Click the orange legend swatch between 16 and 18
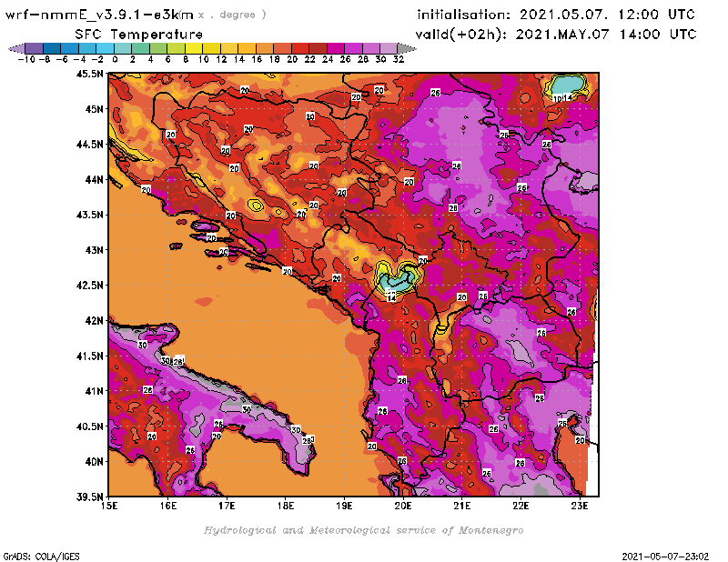The image size is (728, 562). [x=265, y=48]
